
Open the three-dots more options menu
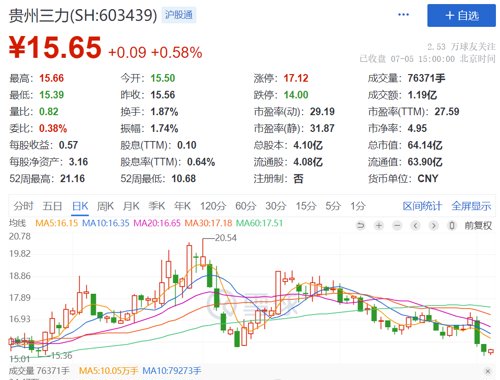point(403,15)
